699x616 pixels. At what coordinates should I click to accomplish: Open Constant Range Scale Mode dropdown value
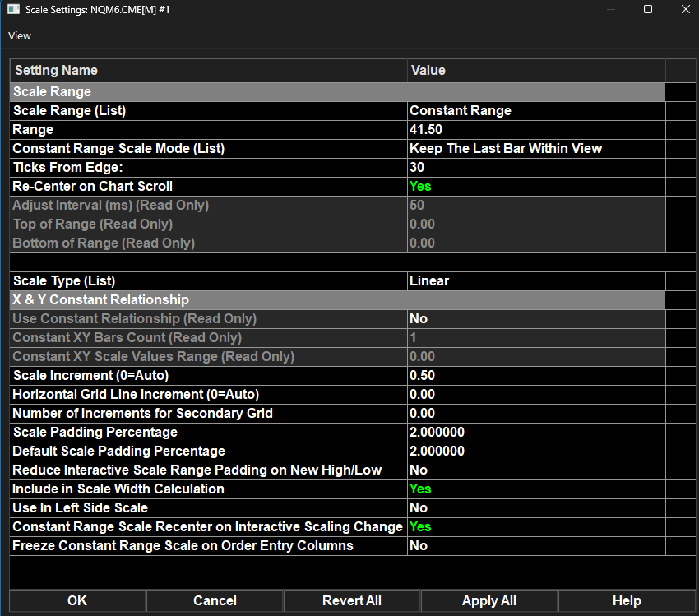(536, 148)
